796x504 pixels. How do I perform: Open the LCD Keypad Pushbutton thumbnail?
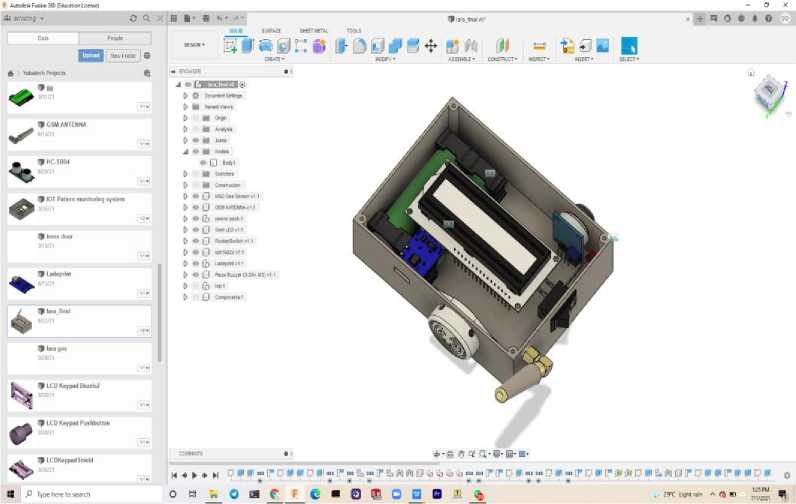pyautogui.click(x=22, y=432)
